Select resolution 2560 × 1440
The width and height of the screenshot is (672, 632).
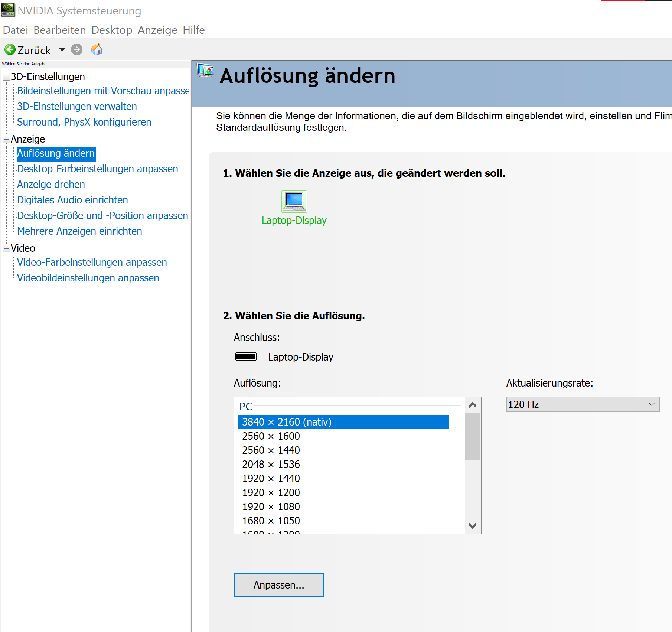[x=271, y=450]
